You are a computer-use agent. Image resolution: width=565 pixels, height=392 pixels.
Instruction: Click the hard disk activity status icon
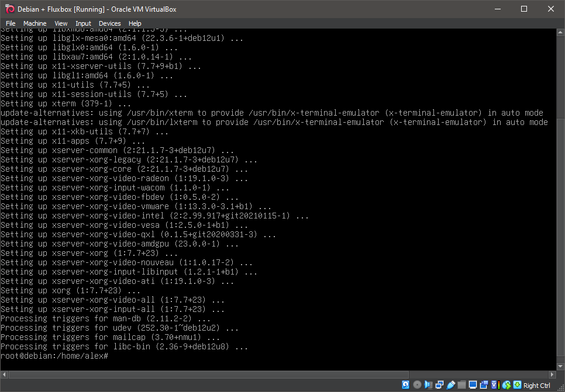[405, 384]
